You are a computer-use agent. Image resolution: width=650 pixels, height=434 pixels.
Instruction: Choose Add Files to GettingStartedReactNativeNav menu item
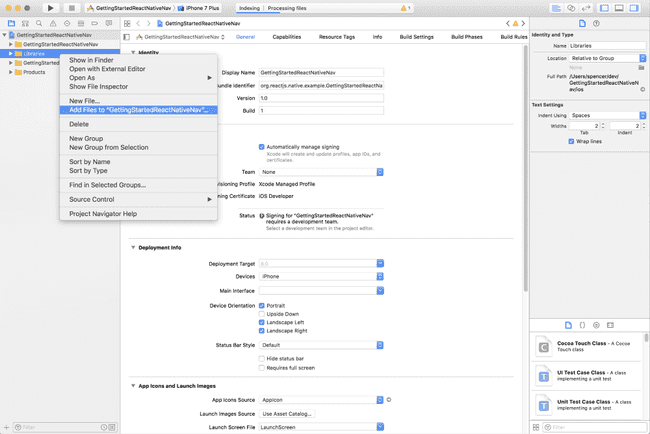pyautogui.click(x=138, y=110)
